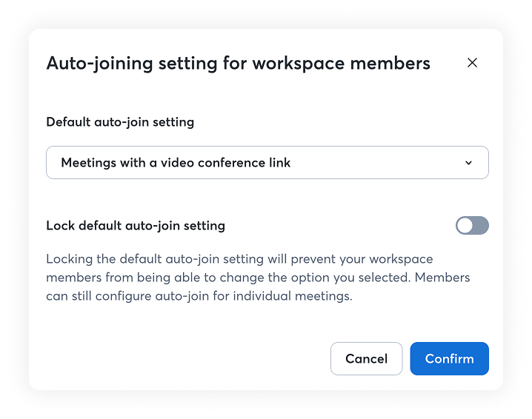Click the white outlined Cancel button
The height and width of the screenshot is (419, 532).
(x=367, y=358)
